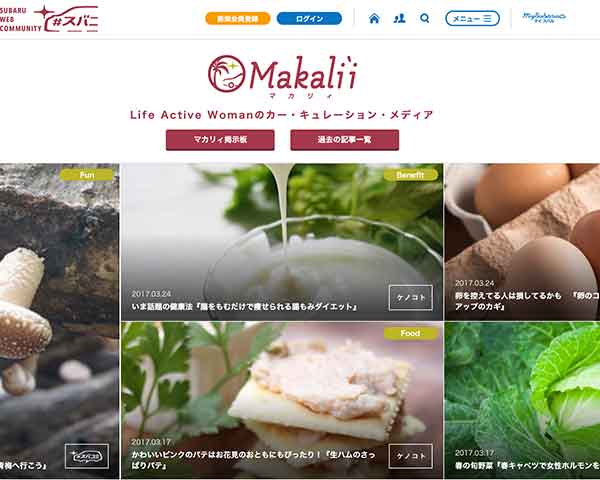Viewport: 600px width, 480px height.
Task: Select the Benefit category tag
Action: [411, 175]
